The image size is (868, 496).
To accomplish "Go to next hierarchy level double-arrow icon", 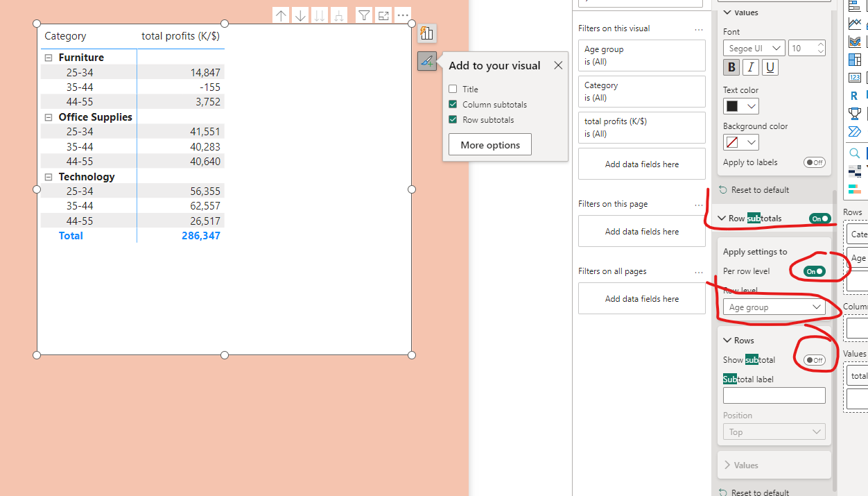I will pos(320,15).
